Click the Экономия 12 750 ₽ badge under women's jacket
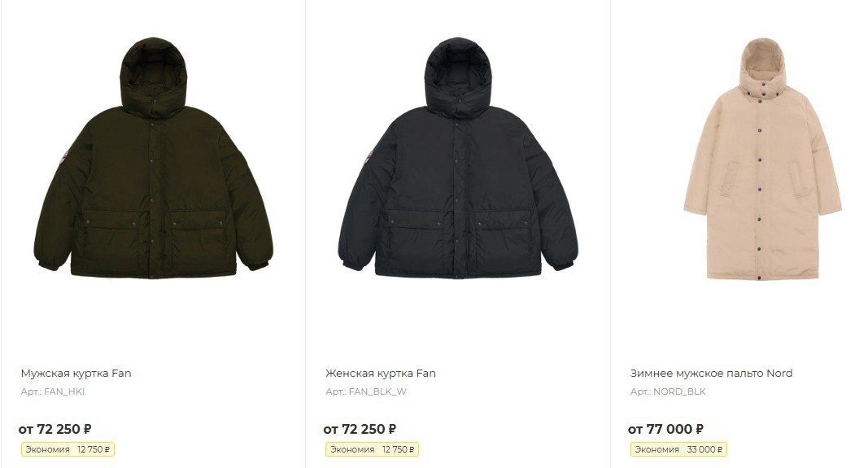This screenshot has height=468, width=868. (x=373, y=449)
